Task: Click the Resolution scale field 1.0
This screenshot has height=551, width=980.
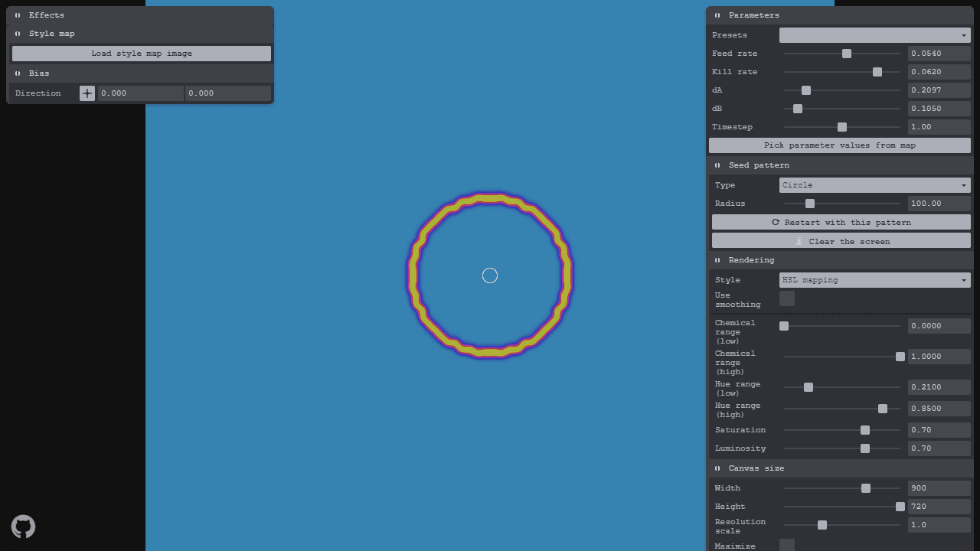Action: coord(939,525)
